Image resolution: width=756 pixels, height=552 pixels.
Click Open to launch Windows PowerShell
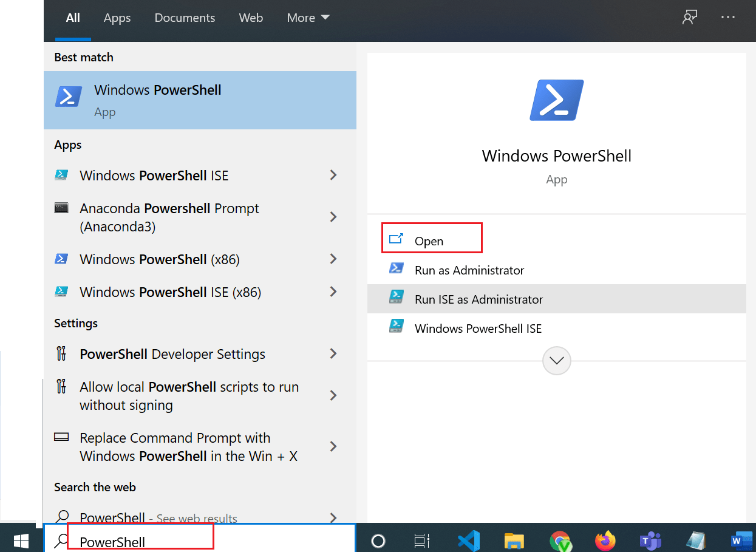click(x=431, y=241)
